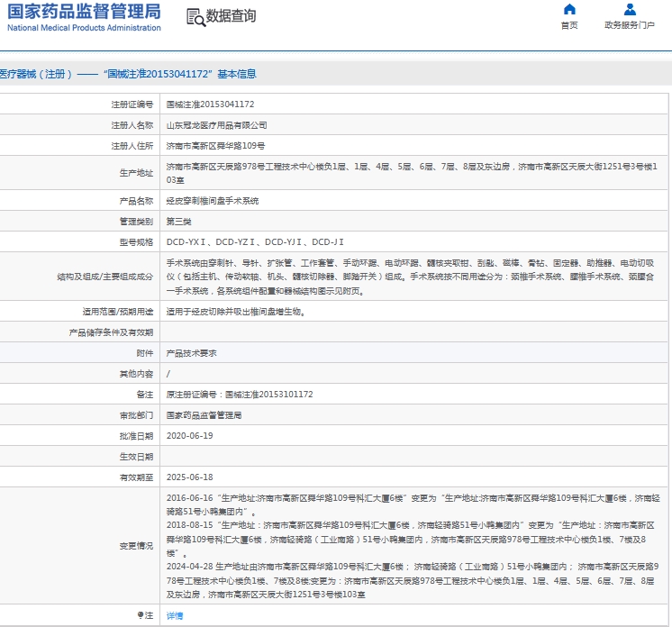Click the 数据查询 heading text
672x627 pixels.
[x=231, y=16]
